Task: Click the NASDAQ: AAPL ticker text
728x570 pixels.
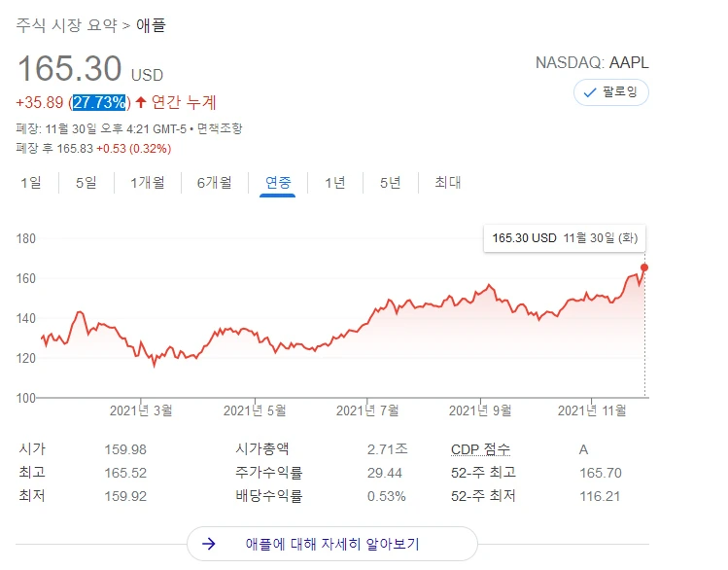Action: [592, 62]
